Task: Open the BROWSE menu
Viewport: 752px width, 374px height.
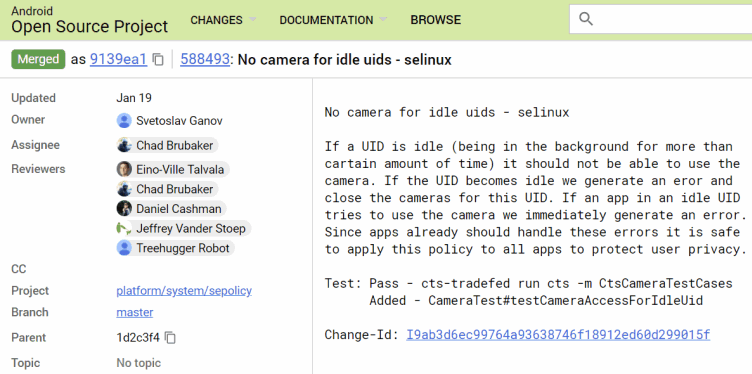Action: tap(435, 20)
